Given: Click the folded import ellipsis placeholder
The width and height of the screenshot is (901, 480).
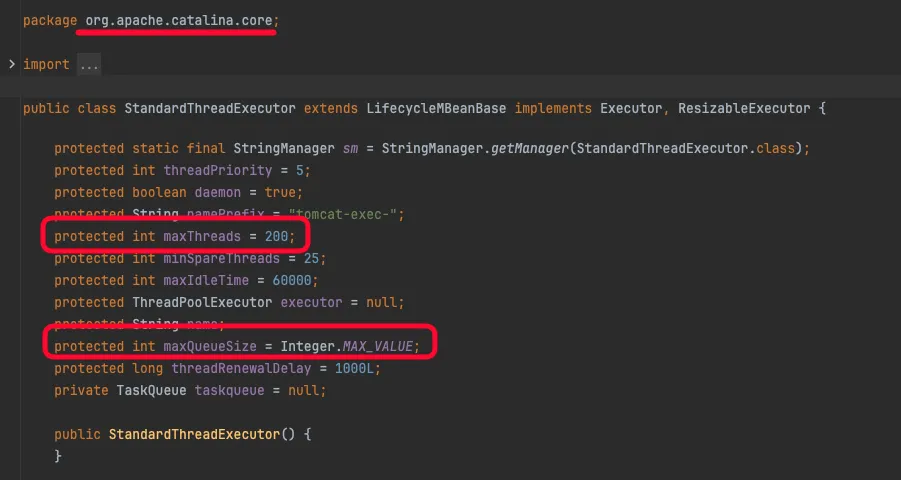Looking at the screenshot, I should point(89,64).
